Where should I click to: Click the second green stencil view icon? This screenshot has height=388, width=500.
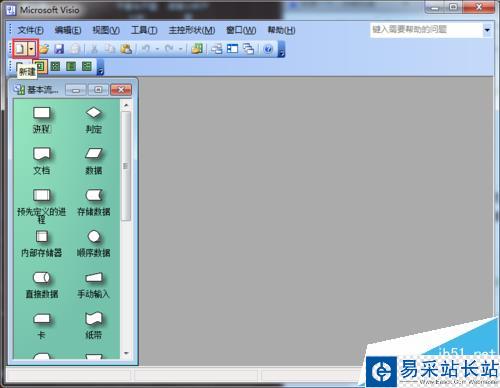[55, 66]
